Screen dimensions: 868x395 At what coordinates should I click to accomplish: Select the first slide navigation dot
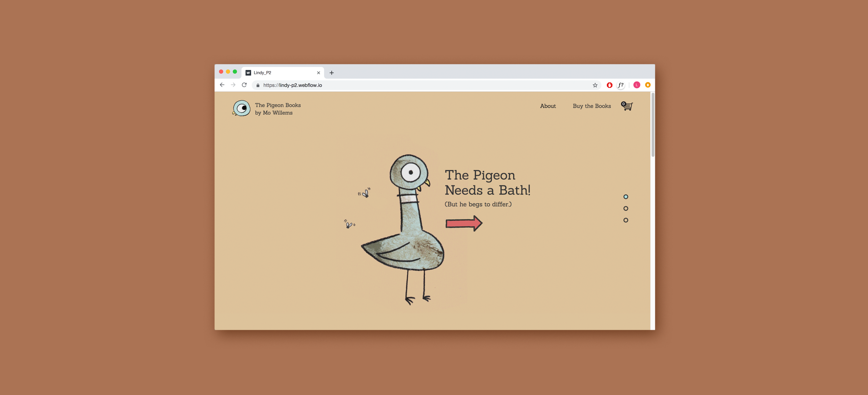click(x=626, y=197)
